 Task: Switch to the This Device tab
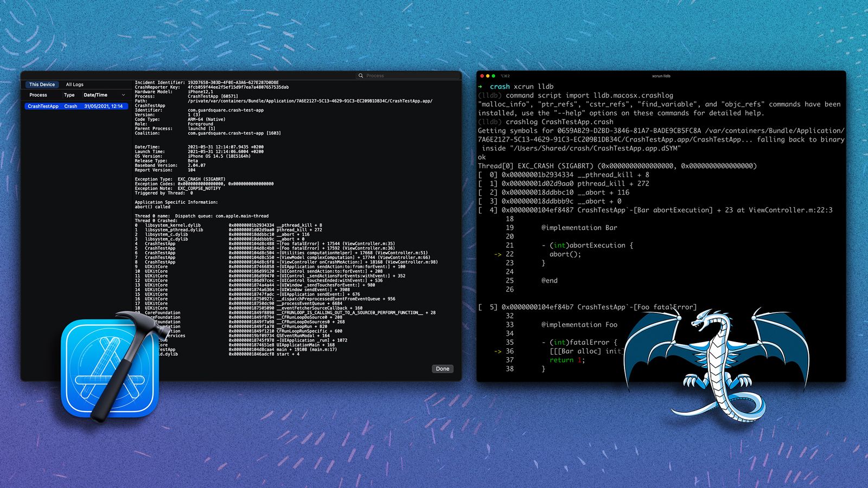[x=42, y=85]
